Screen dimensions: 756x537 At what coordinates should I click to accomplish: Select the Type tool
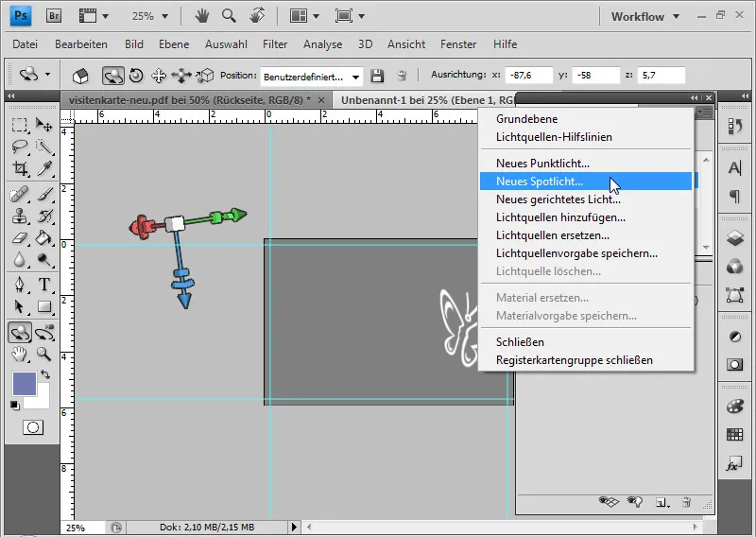tap(44, 285)
